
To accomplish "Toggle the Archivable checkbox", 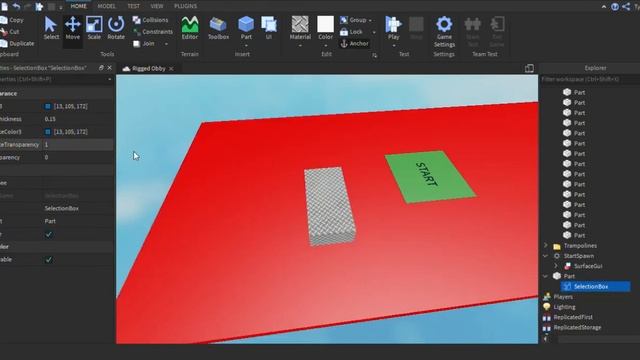I will pyautogui.click(x=49, y=260).
